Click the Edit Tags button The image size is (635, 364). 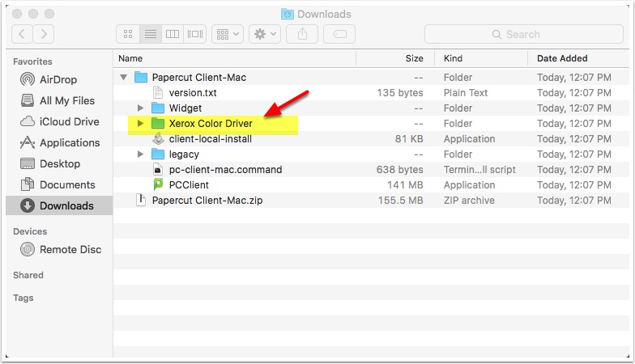coord(339,34)
